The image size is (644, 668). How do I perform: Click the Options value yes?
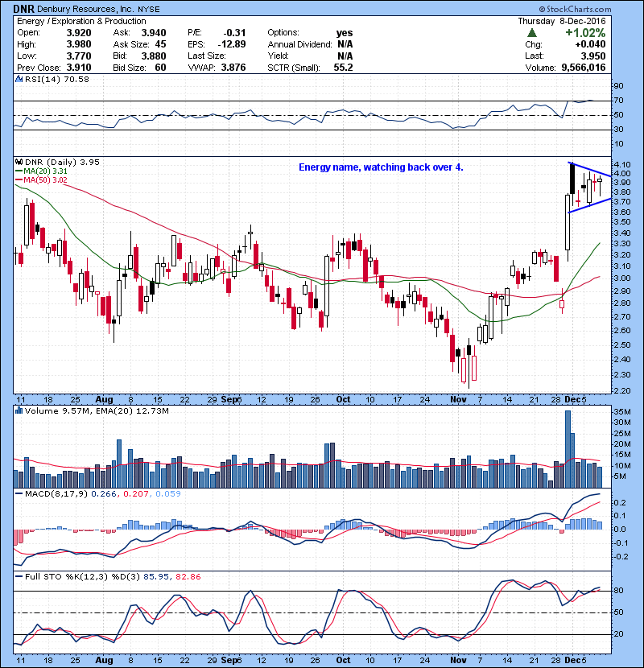tap(345, 33)
